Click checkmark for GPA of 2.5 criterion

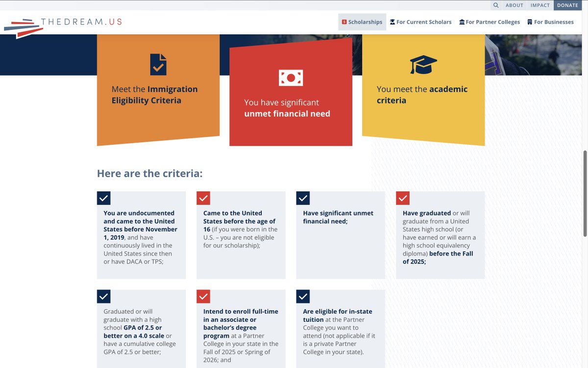click(x=104, y=296)
